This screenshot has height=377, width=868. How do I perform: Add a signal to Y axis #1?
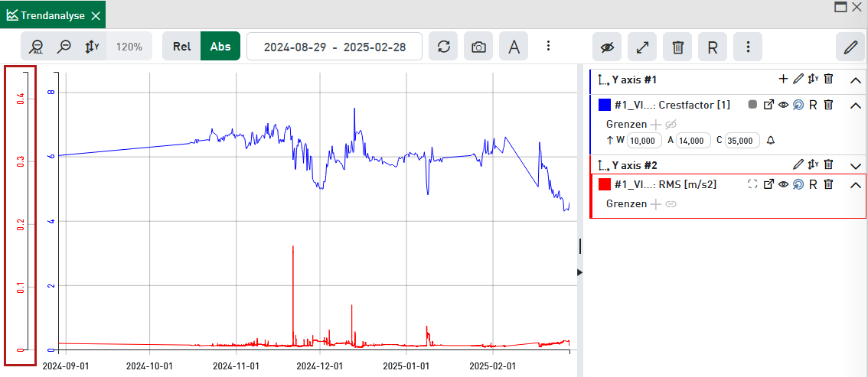(783, 79)
